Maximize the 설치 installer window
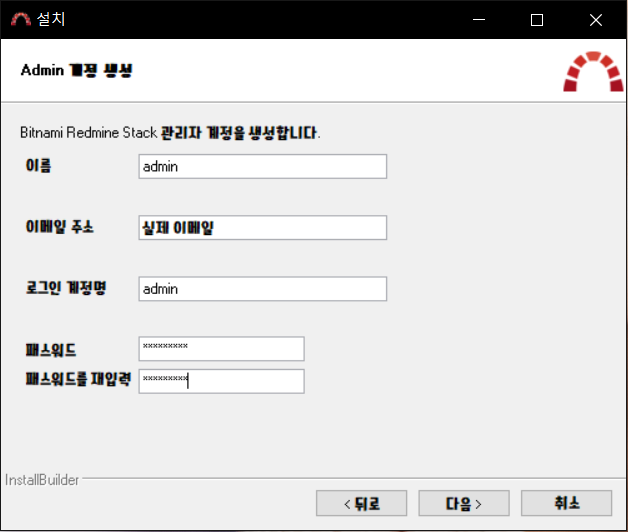 (x=537, y=19)
